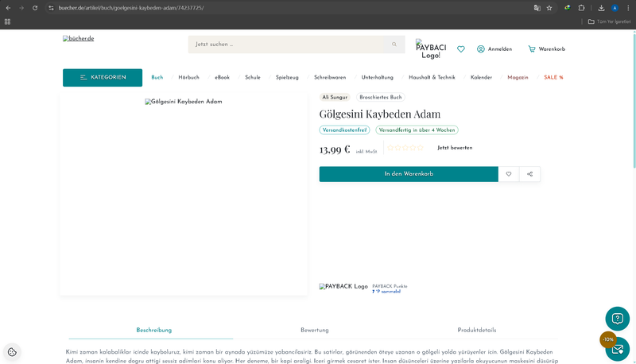
Task: Click the Jetzt bewerten link
Action: click(455, 148)
